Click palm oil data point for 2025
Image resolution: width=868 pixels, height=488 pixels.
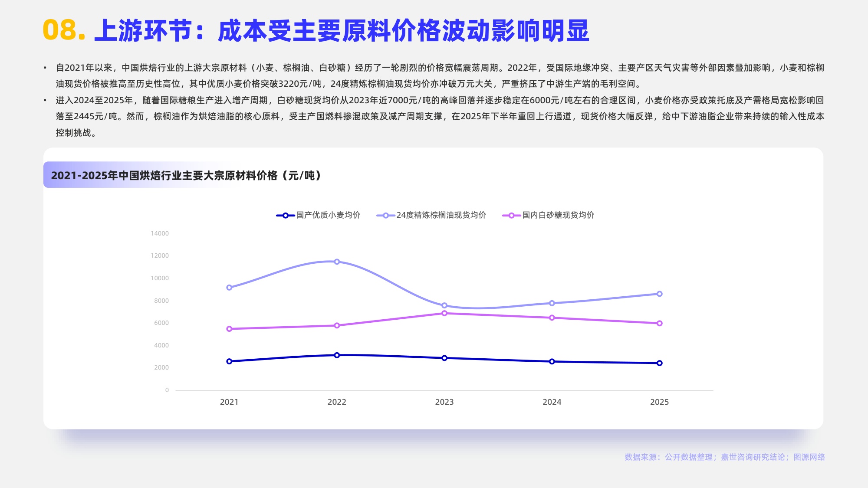click(660, 294)
